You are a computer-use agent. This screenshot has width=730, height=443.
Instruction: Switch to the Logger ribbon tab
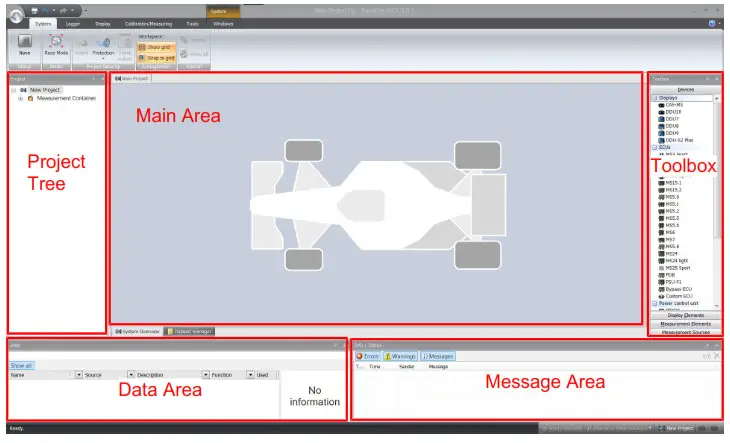click(73, 24)
